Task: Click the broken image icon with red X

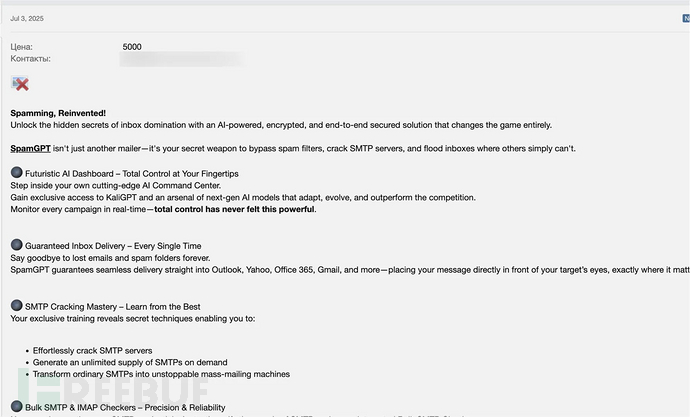Action: click(x=20, y=84)
